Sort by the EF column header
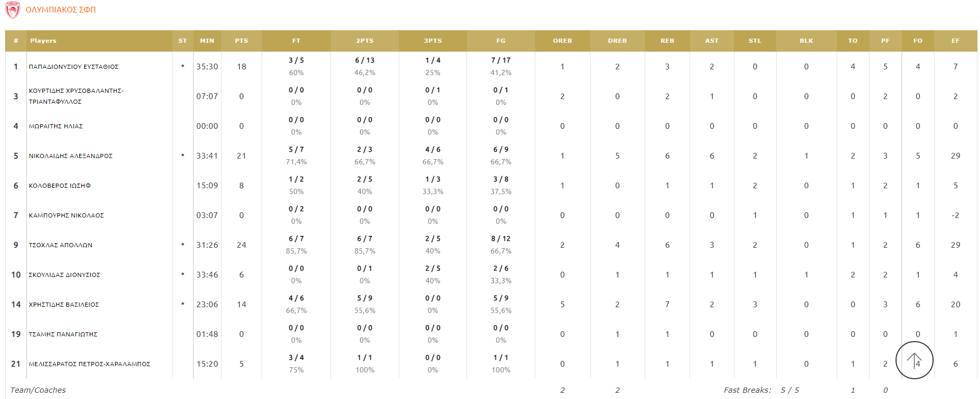Viewport: 980px width, 399px height. 955,41
